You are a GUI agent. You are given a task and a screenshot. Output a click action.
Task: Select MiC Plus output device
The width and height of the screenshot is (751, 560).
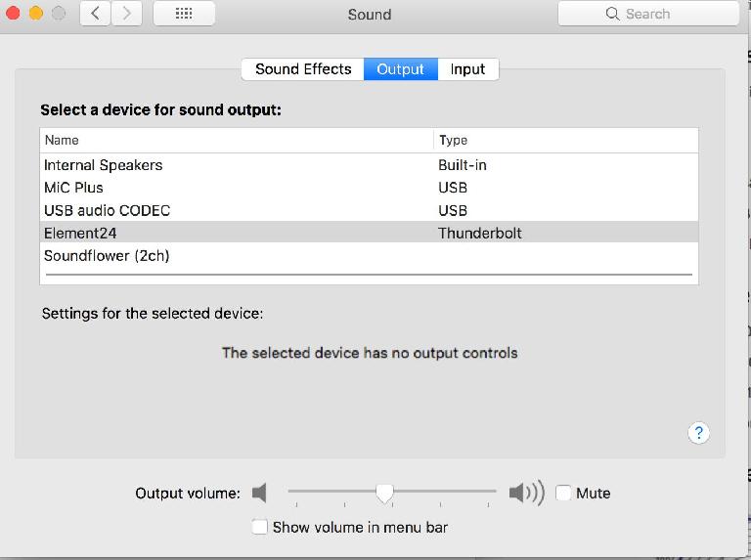(x=369, y=188)
